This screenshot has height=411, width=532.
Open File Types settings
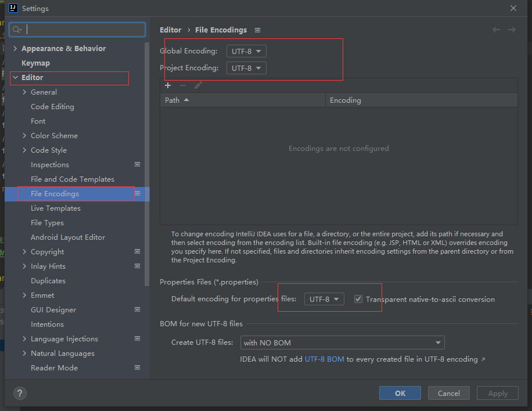pos(47,223)
